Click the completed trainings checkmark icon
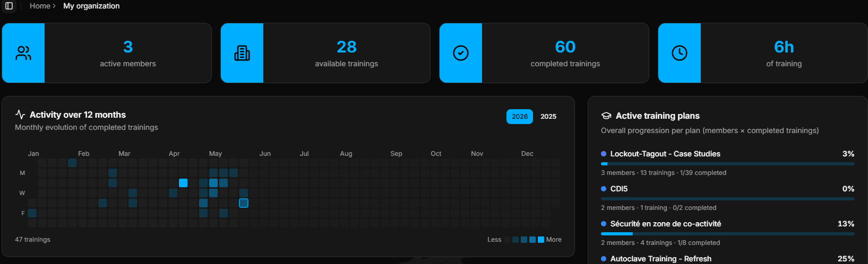 (x=461, y=53)
